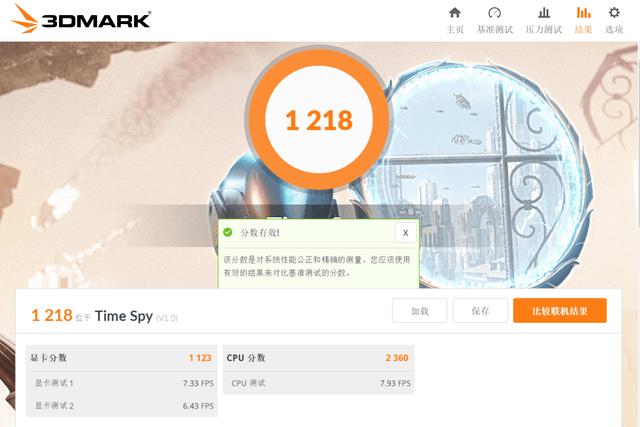Select the CPU 分数 score header
Image resolution: width=640 pixels, height=427 pixels.
coord(318,358)
